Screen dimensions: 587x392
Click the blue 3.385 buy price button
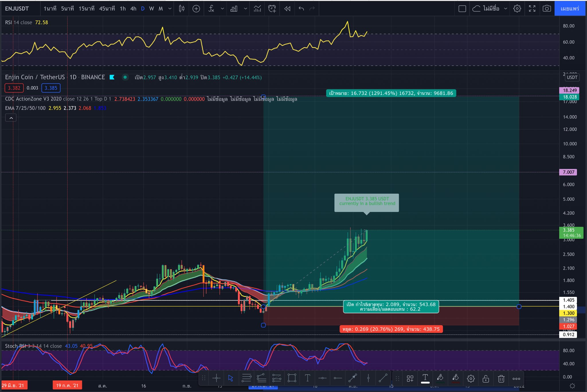click(x=51, y=88)
